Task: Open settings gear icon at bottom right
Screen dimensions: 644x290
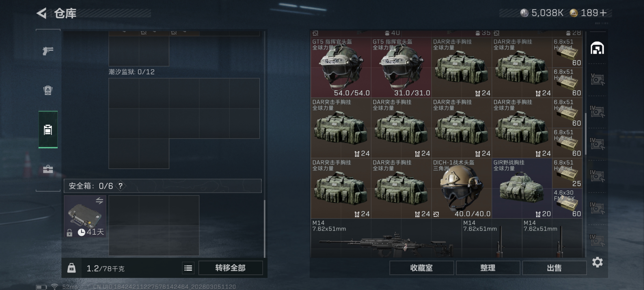Action: point(597,262)
